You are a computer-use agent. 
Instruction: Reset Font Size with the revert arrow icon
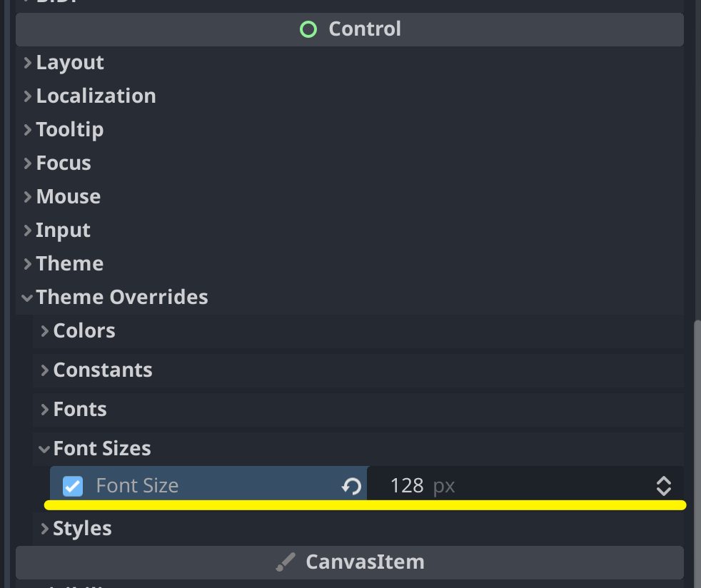point(351,486)
